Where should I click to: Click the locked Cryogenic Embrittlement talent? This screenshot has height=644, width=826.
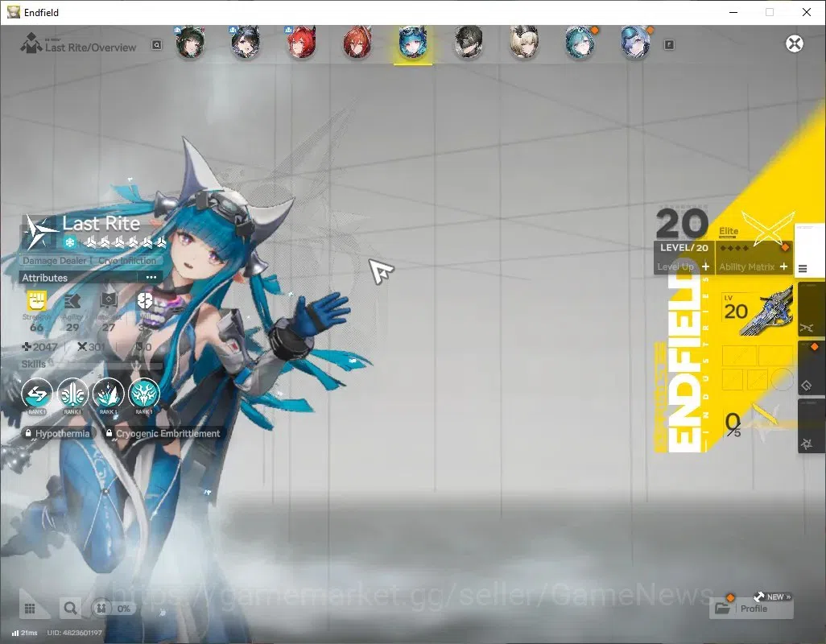pyautogui.click(x=163, y=433)
